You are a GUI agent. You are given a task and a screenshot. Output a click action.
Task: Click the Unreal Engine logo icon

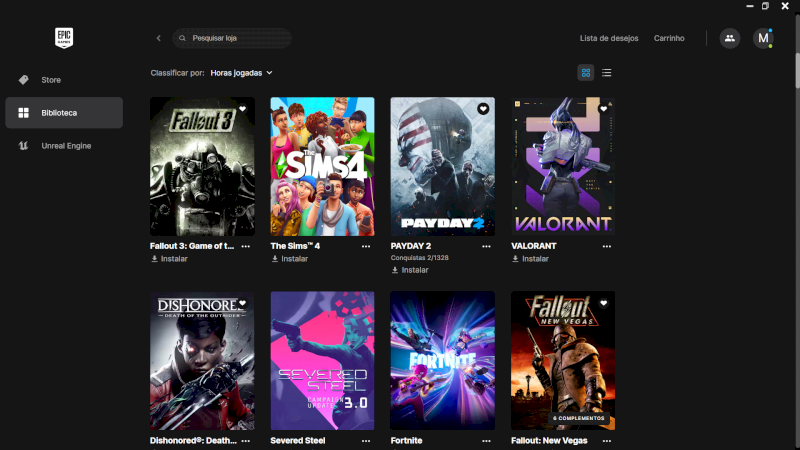tap(23, 146)
